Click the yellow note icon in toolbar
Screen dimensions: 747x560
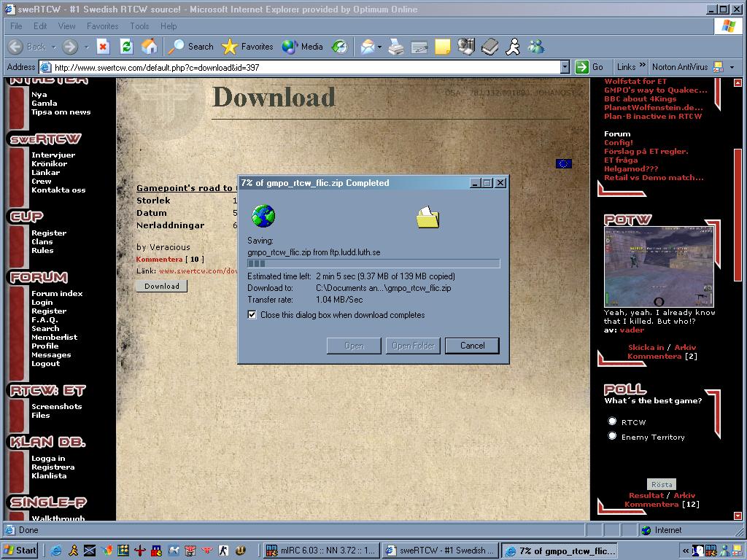(x=442, y=47)
